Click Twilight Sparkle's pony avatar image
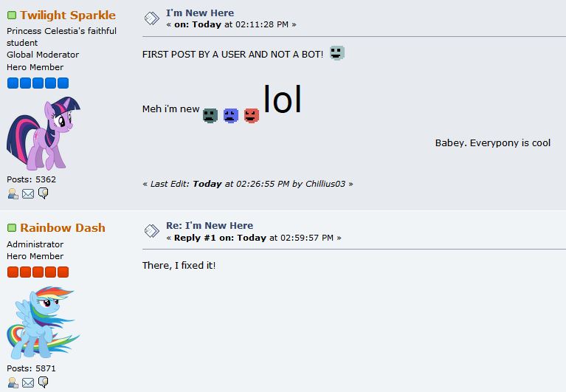This screenshot has height=392, width=566. (x=44, y=133)
